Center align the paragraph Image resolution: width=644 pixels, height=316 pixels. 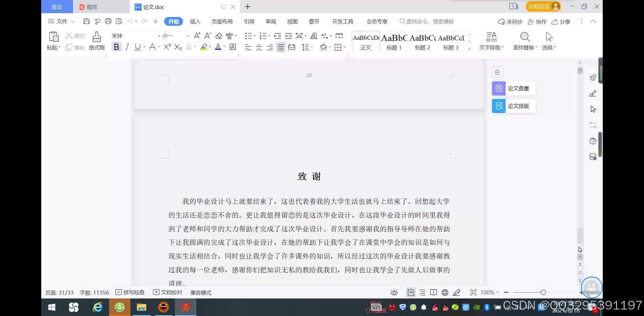[259, 47]
